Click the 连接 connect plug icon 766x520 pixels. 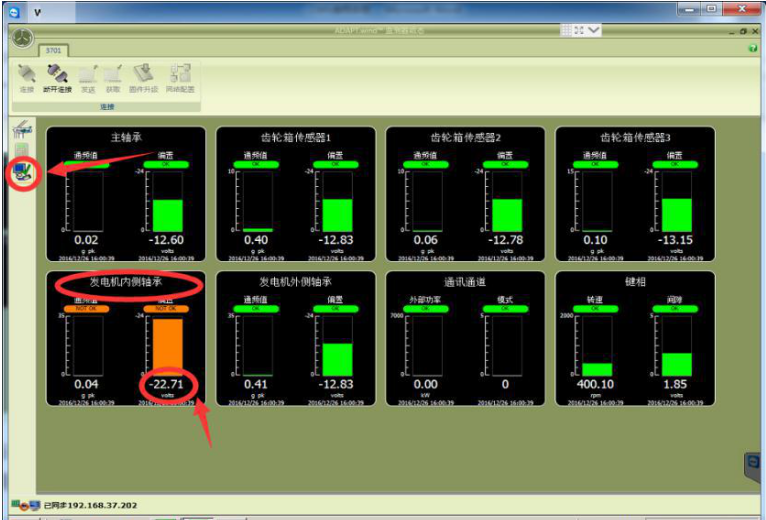pyautogui.click(x=27, y=74)
